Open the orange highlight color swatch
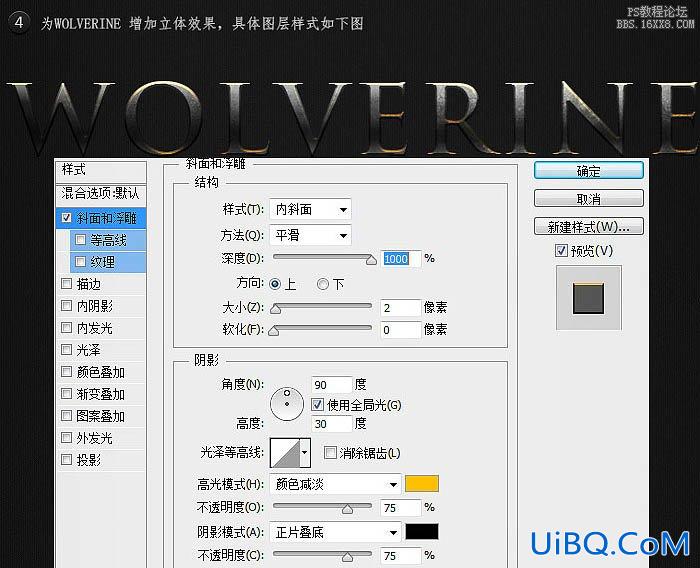 point(422,484)
